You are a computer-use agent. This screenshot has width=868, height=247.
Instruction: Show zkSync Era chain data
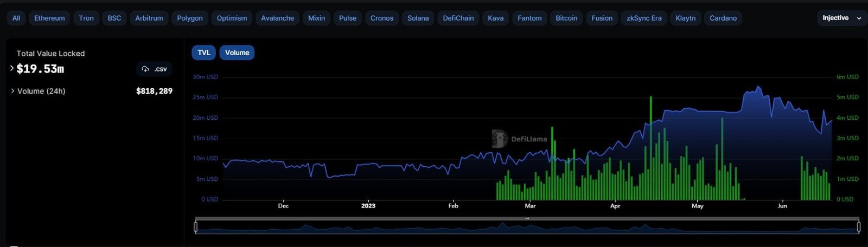click(644, 18)
